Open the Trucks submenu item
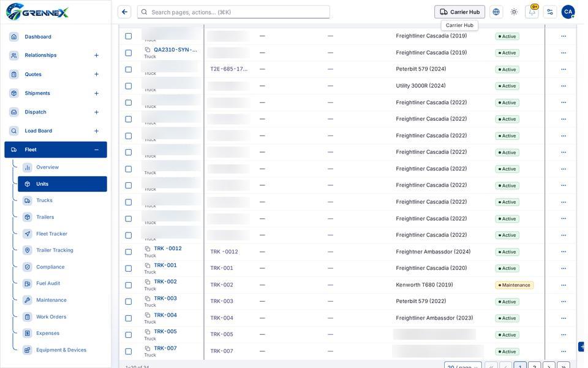This screenshot has width=588, height=368. pos(62,201)
